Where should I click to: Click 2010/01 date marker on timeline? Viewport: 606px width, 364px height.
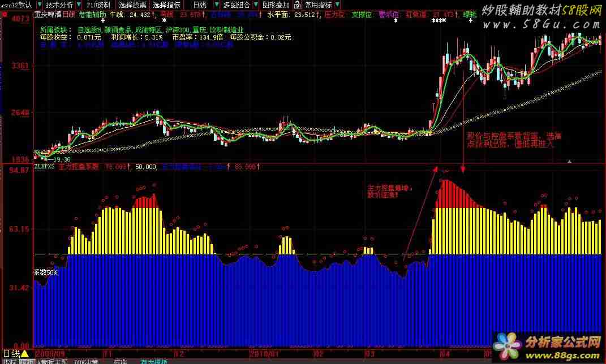coord(264,354)
